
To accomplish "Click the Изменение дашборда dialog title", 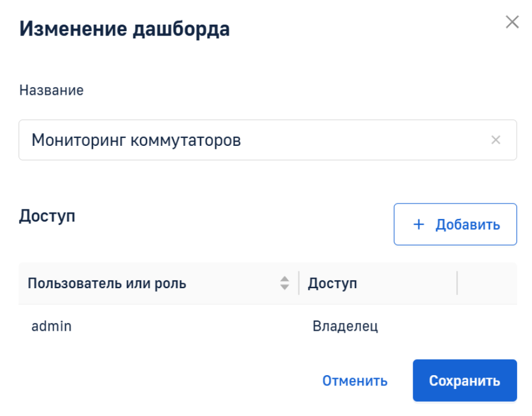I will click(124, 29).
